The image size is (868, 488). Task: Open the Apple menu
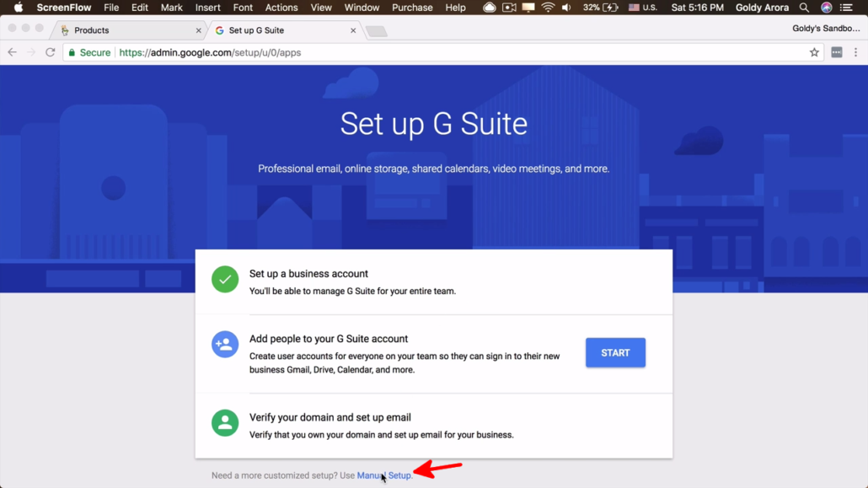click(x=19, y=8)
